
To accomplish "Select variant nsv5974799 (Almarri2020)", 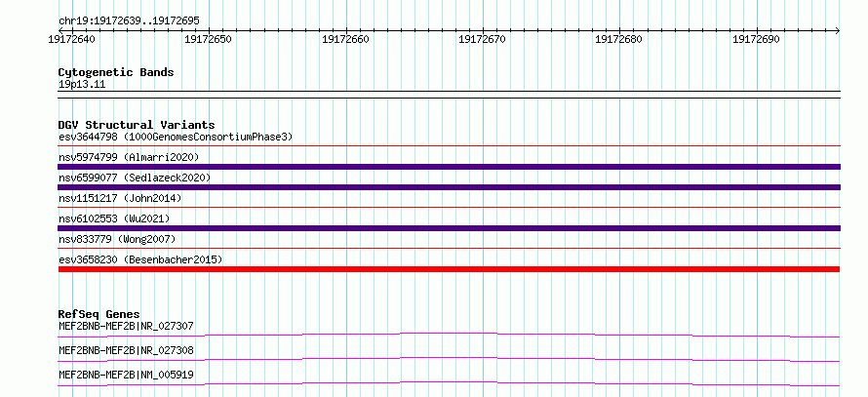I will click(129, 157).
